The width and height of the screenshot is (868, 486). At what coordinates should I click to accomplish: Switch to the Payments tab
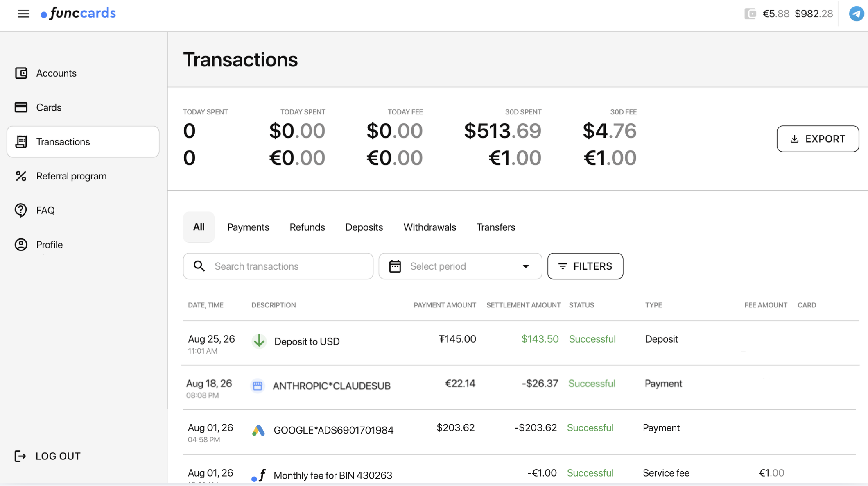tap(248, 227)
